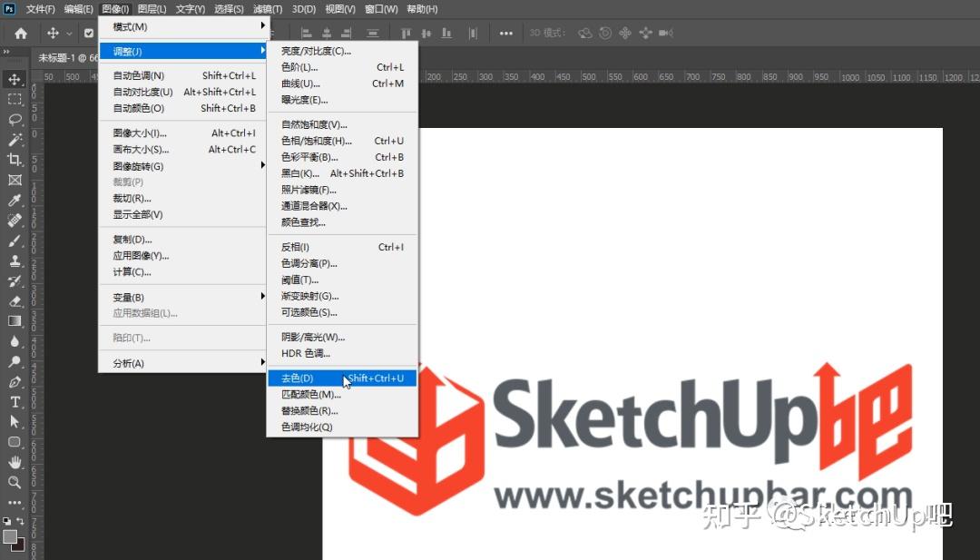Select the Eraser tool
Screen dimensions: 980x560
tap(15, 301)
